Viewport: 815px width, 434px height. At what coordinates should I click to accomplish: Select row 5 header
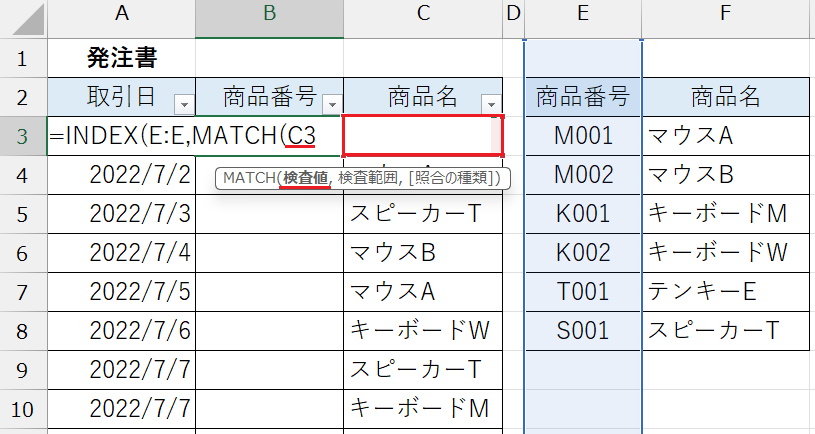click(x=23, y=214)
